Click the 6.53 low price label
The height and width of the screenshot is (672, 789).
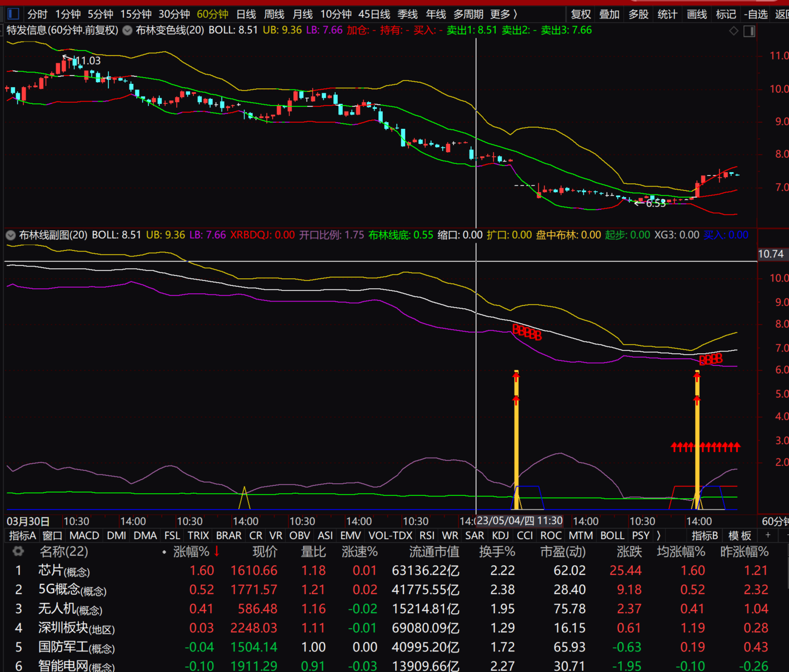(656, 203)
